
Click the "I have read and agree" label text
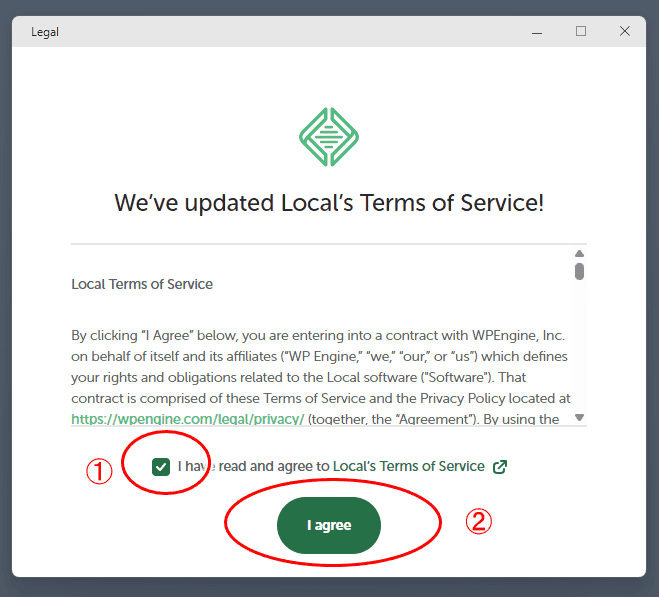tap(254, 467)
